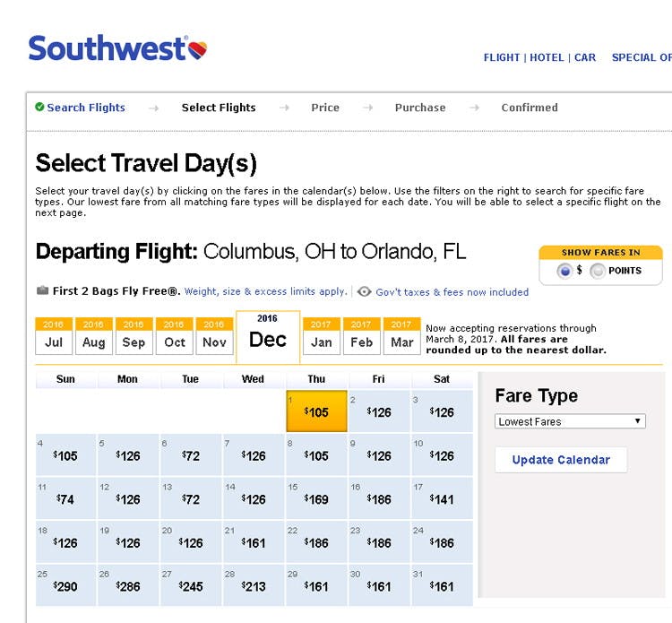The width and height of the screenshot is (672, 623).
Task: Open Weight, size & excess limits link
Action: coord(265,291)
